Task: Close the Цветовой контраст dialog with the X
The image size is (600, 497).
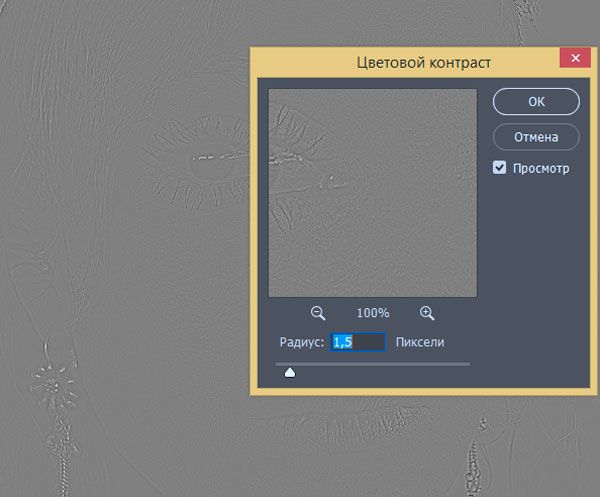Action: (x=575, y=58)
